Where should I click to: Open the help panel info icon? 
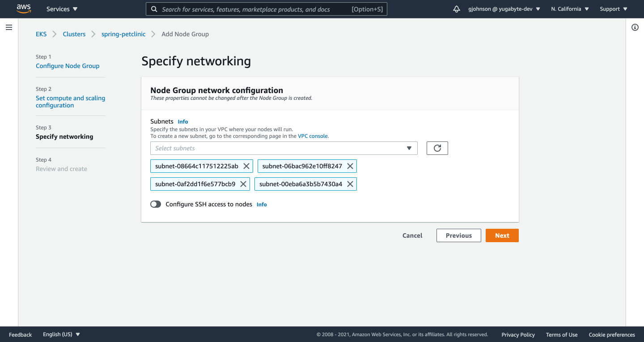click(635, 27)
